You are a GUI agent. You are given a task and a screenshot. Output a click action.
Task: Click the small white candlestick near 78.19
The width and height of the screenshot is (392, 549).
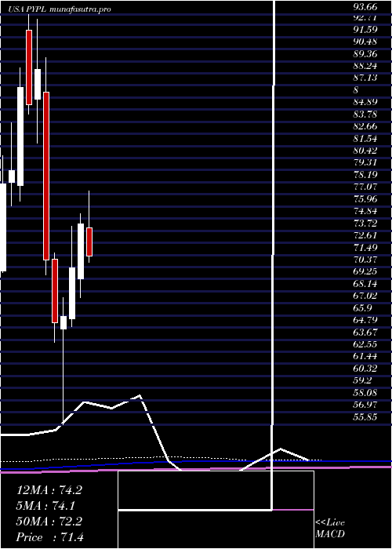point(12,176)
